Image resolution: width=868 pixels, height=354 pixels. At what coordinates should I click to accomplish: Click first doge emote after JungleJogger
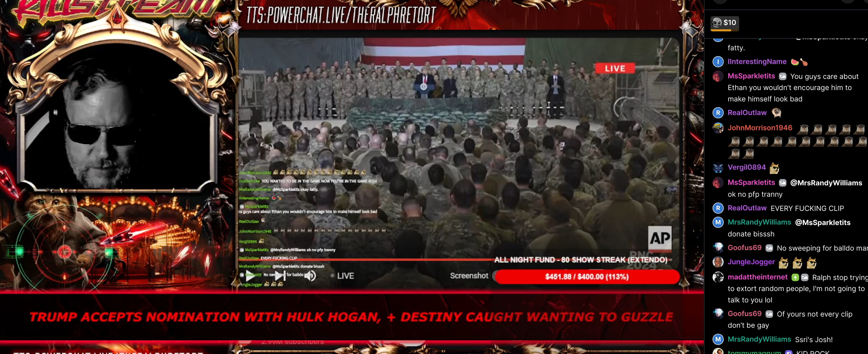784,263
